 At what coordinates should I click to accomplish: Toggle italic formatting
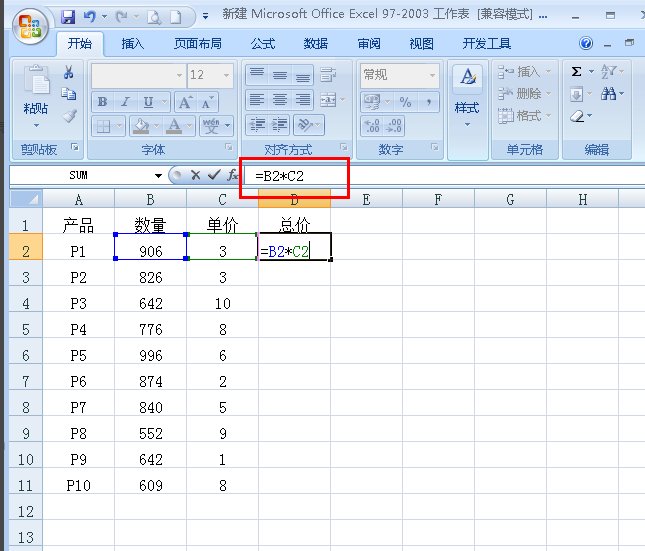tap(125, 102)
